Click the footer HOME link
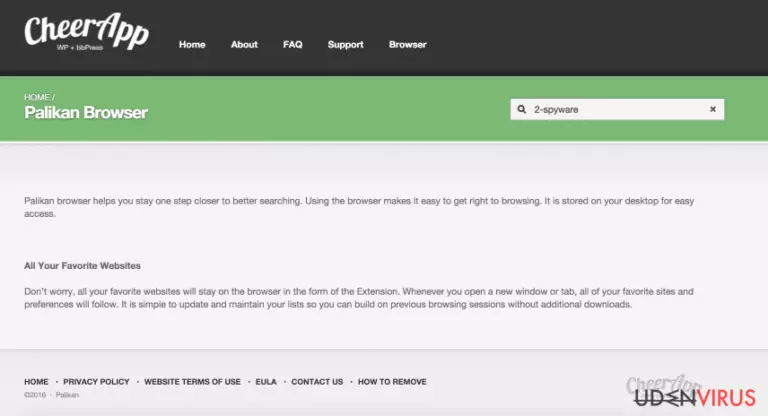 coord(36,382)
